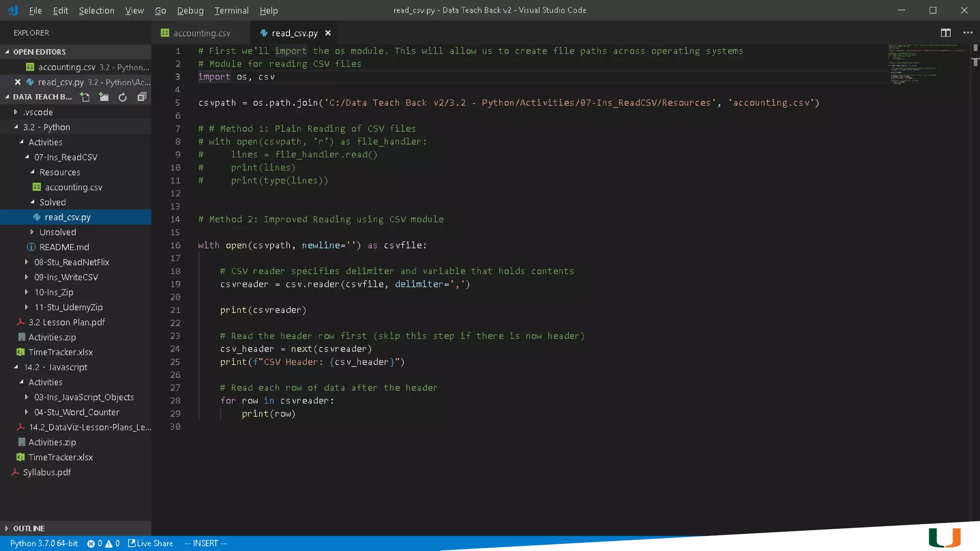Close read_csv.py in Open Editors list
The image size is (980, 551).
[x=18, y=82]
